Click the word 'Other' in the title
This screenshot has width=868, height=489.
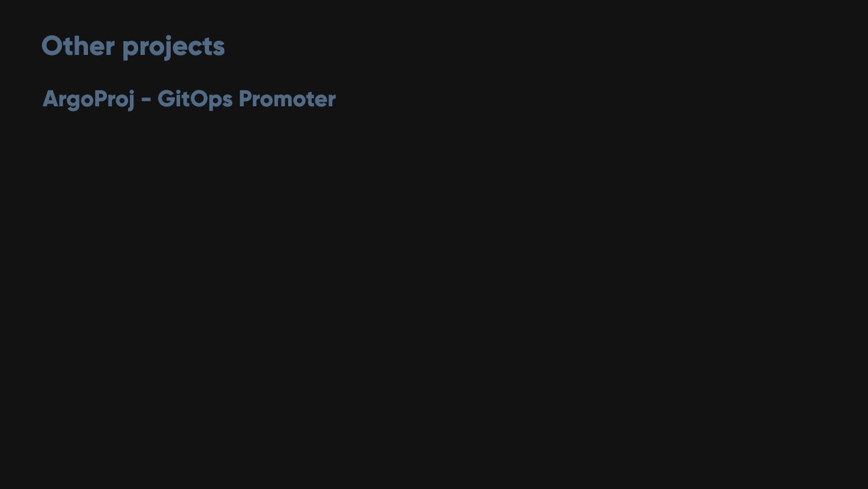coord(78,46)
